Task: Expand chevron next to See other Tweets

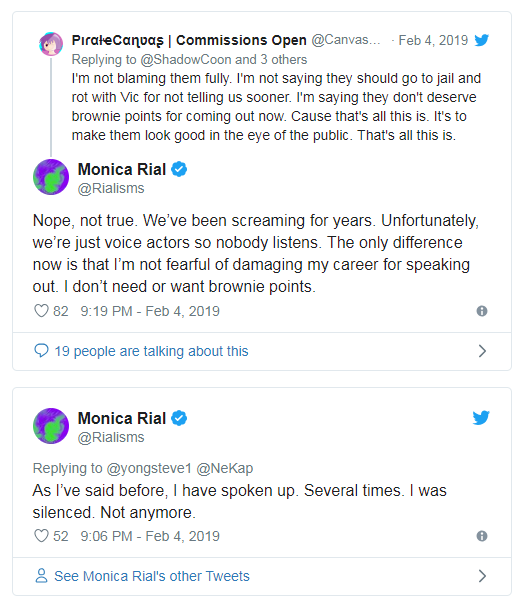Action: 482,576
